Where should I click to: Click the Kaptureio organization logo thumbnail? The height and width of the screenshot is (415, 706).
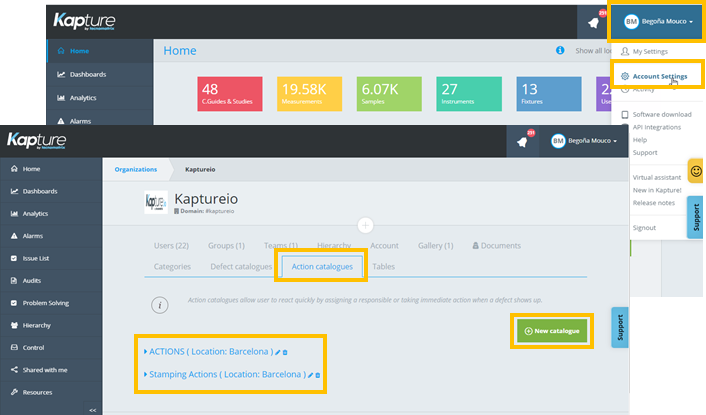pyautogui.click(x=156, y=203)
